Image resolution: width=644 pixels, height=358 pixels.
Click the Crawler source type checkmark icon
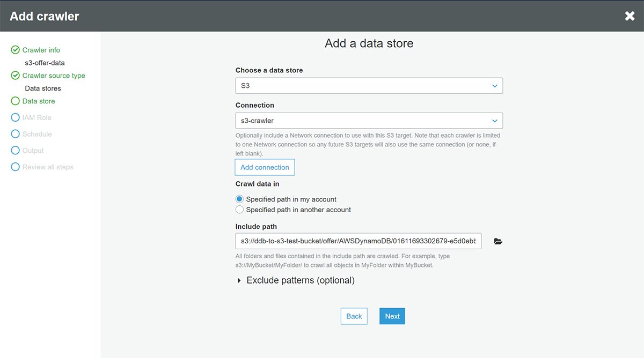pos(15,76)
